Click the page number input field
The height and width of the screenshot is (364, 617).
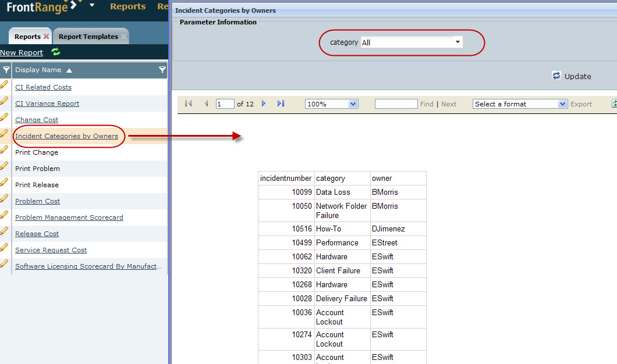tap(225, 104)
